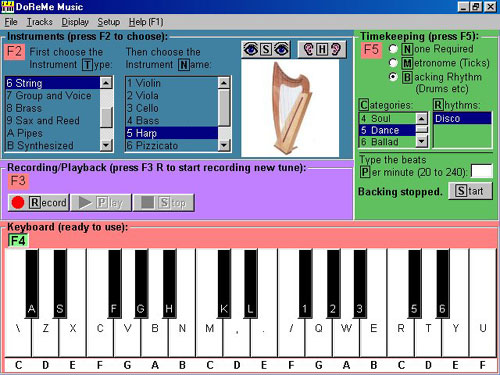Click the instrument type list down arrow
Viewport: 500px width, 375px height.
106,145
